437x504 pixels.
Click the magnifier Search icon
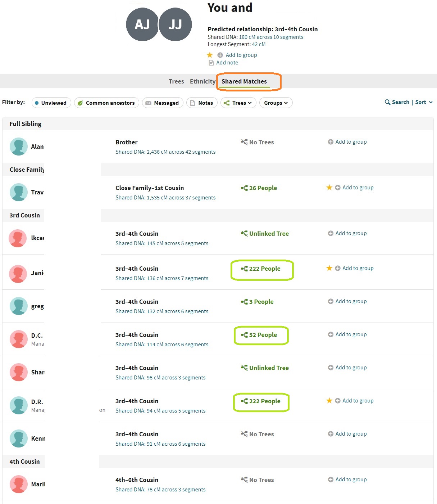click(387, 102)
